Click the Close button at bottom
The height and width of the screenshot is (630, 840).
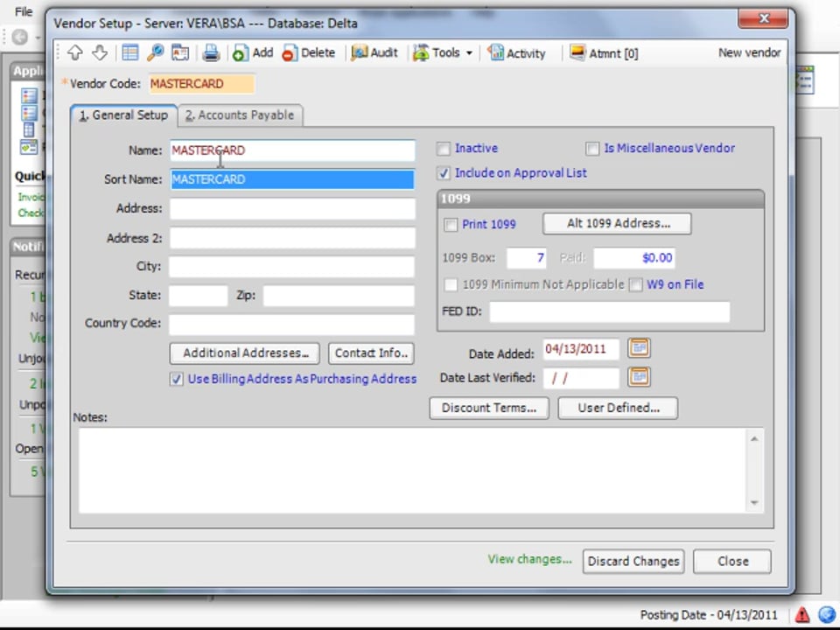pyautogui.click(x=732, y=562)
